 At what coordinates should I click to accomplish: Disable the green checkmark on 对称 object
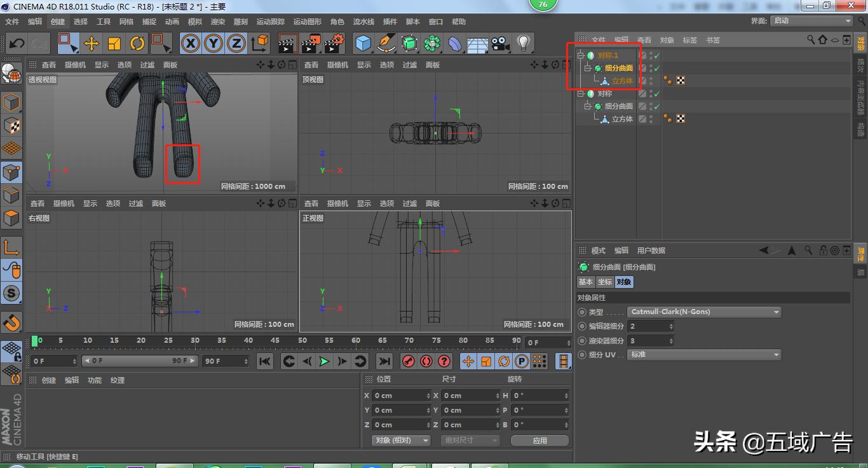coord(656,94)
